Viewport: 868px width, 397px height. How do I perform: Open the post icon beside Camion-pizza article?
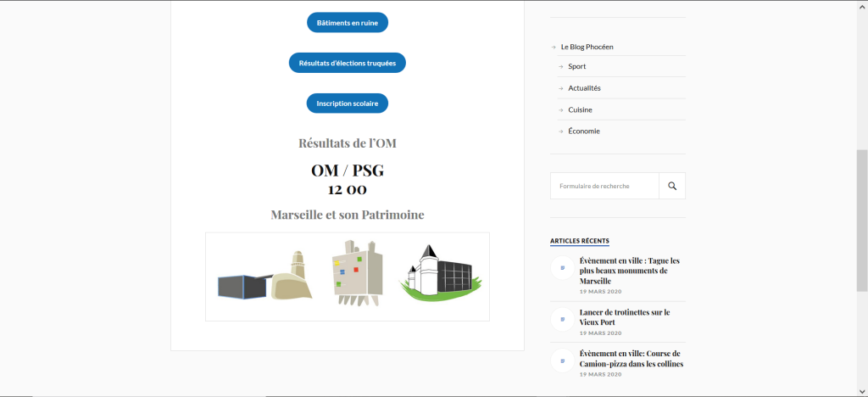563,361
